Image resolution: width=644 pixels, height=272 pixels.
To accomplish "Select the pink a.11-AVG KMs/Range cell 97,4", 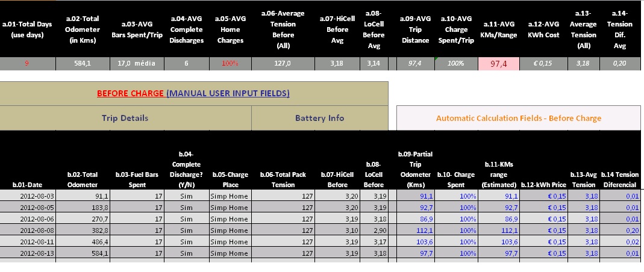I will (x=498, y=64).
